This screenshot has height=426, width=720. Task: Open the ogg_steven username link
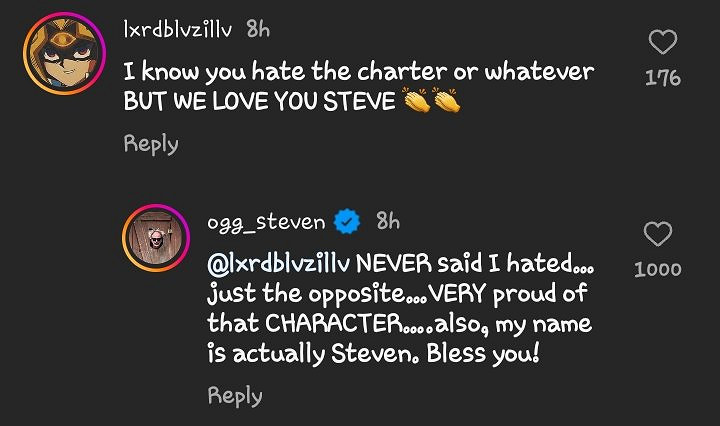(267, 223)
